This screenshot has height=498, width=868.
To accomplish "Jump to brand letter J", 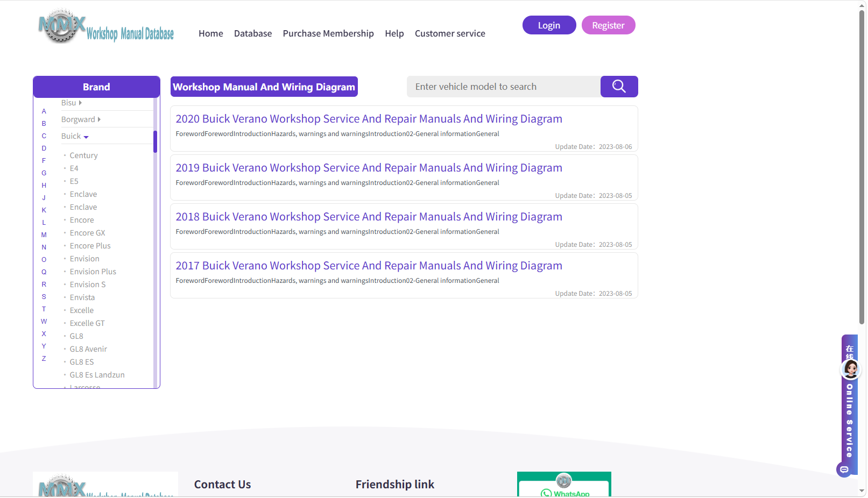I will [x=44, y=198].
